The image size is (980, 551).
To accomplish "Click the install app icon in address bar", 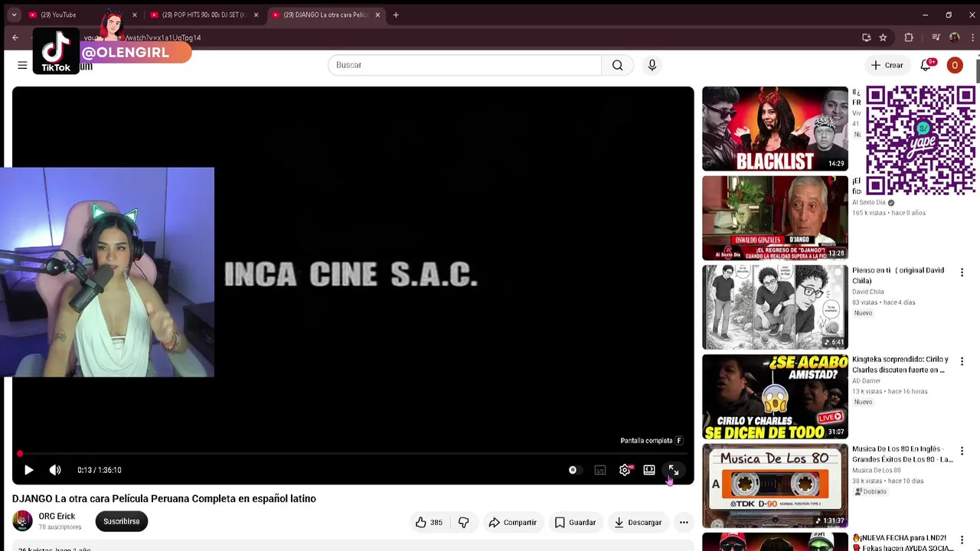I will [x=867, y=37].
